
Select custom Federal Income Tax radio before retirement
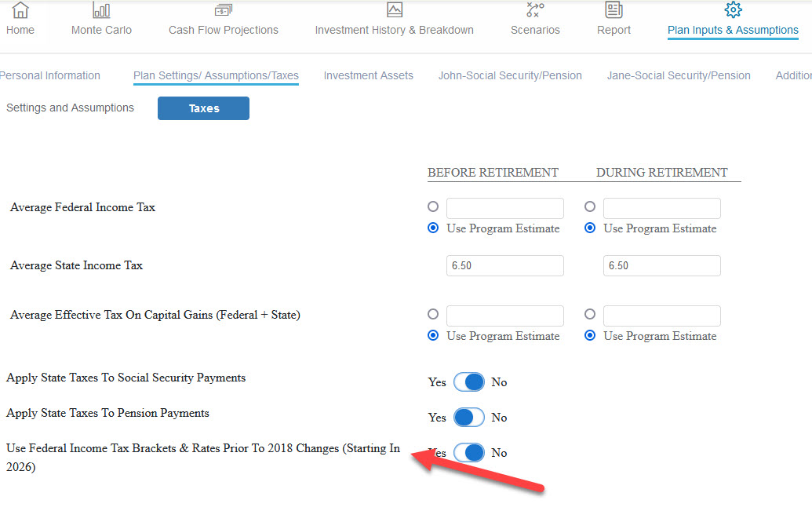pyautogui.click(x=433, y=207)
